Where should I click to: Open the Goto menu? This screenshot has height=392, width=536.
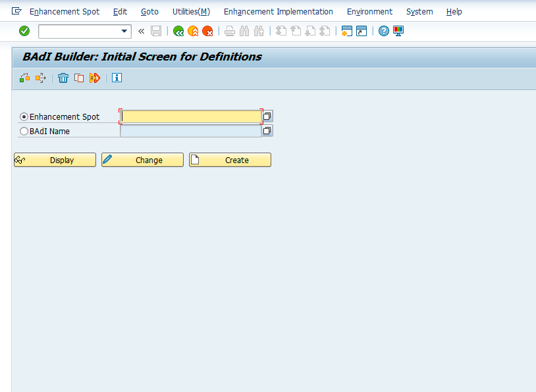pyautogui.click(x=149, y=12)
